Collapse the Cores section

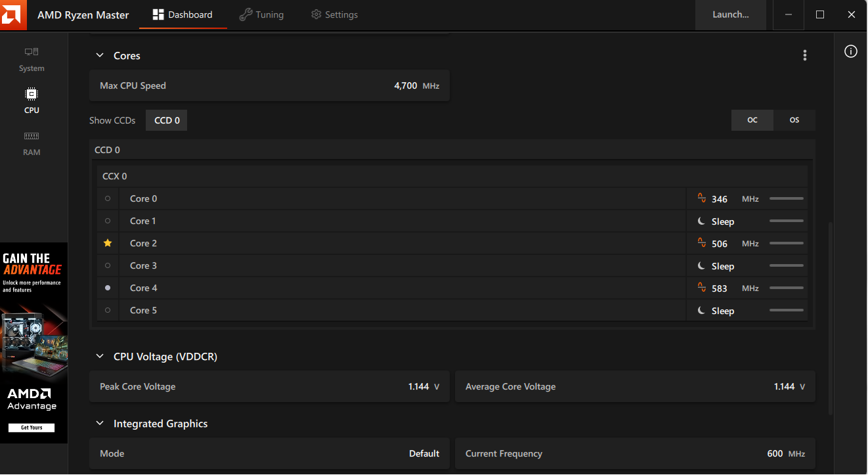pos(100,56)
